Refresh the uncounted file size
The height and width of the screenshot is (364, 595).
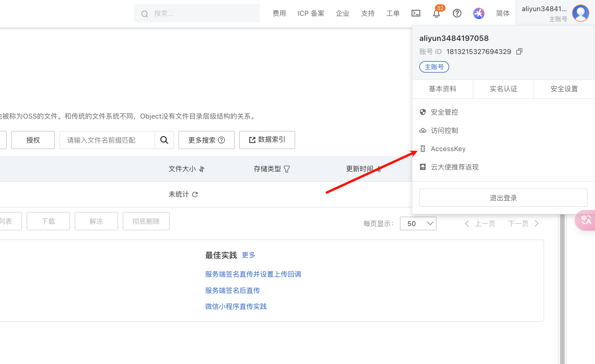(x=195, y=195)
